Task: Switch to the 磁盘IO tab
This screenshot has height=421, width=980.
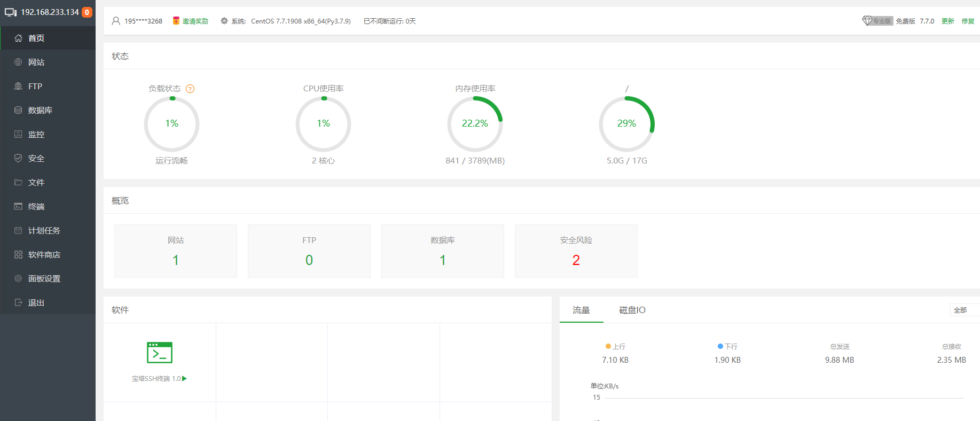Action: [x=632, y=310]
